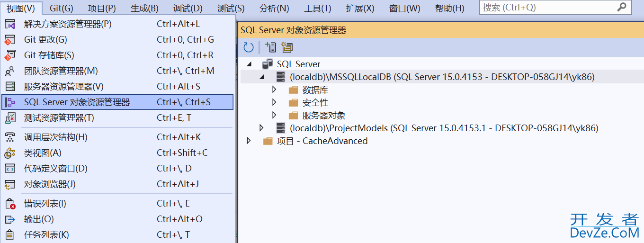Image resolution: width=644 pixels, height=243 pixels.
Task: Click the Ctrl+Alt+L shortcut text
Action: tap(178, 24)
